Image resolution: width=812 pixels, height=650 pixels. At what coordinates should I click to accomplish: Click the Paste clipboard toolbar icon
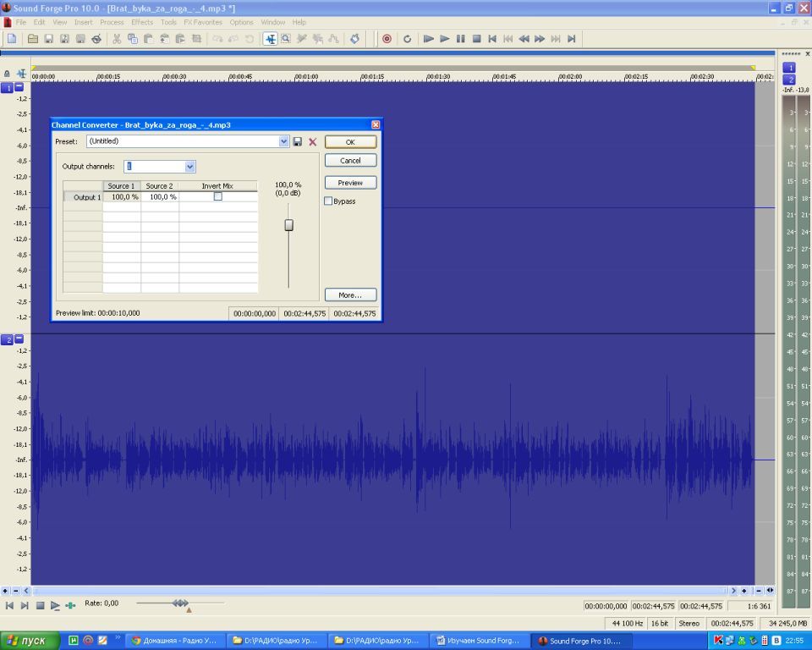pyautogui.click(x=149, y=39)
